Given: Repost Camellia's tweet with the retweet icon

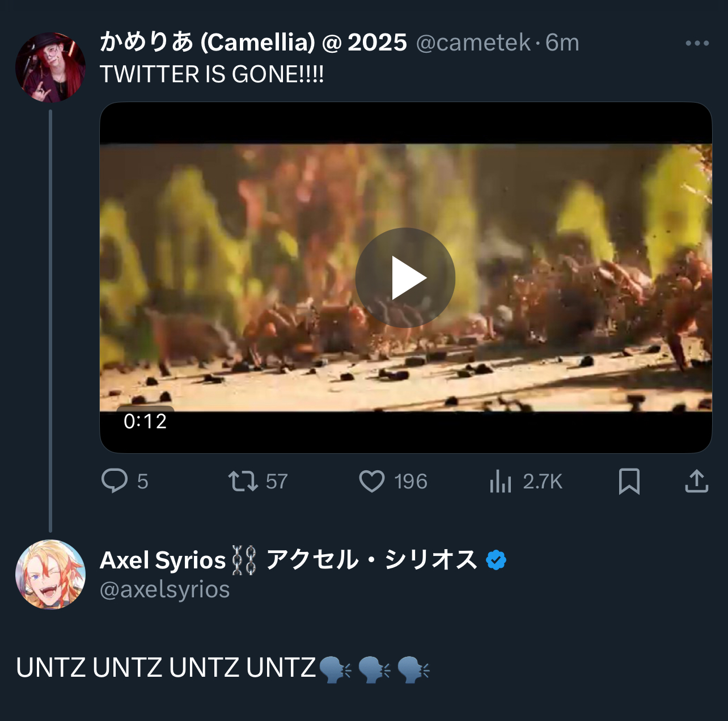Looking at the screenshot, I should pos(243,481).
